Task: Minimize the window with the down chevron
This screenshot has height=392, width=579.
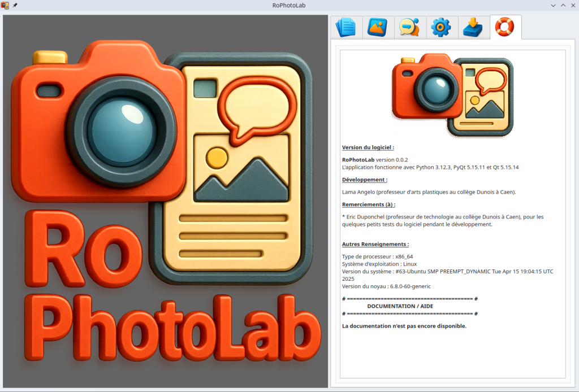Action: (553, 5)
